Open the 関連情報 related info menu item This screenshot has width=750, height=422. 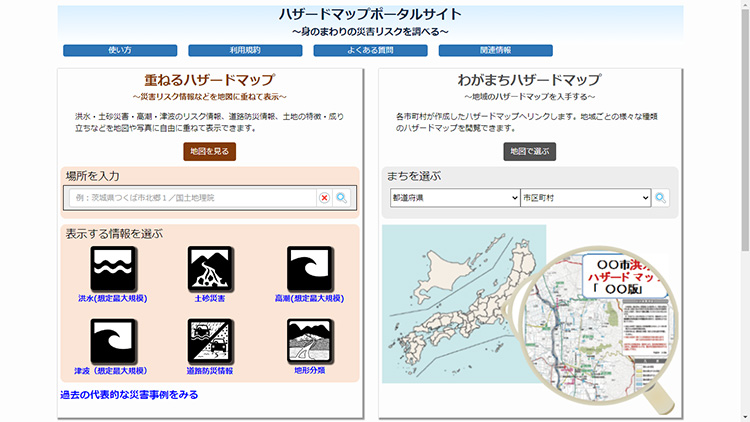tap(495, 50)
